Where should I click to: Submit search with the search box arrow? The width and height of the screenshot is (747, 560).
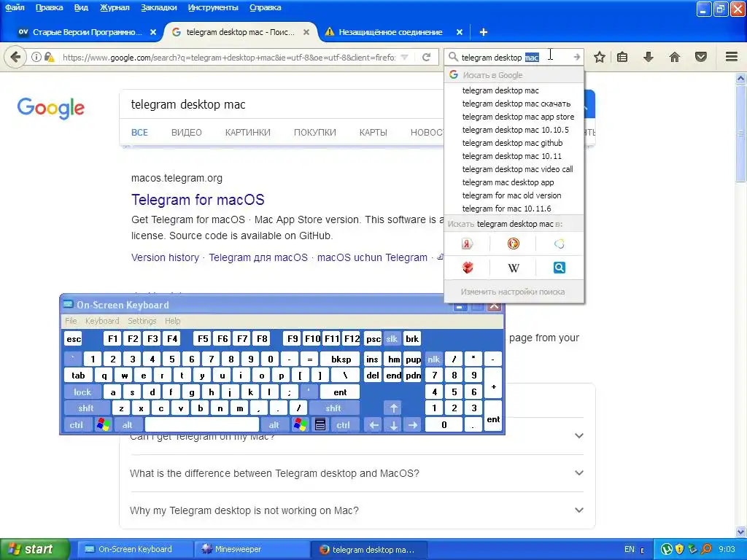[x=577, y=57]
